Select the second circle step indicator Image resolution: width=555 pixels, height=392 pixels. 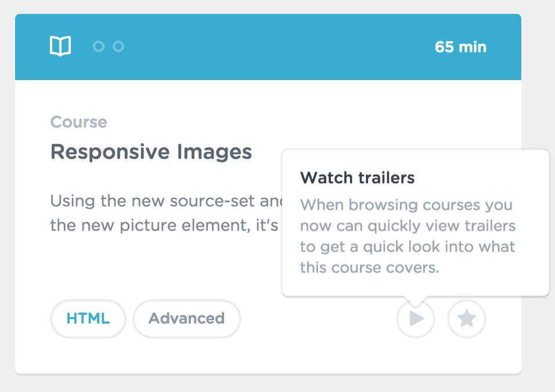point(118,46)
